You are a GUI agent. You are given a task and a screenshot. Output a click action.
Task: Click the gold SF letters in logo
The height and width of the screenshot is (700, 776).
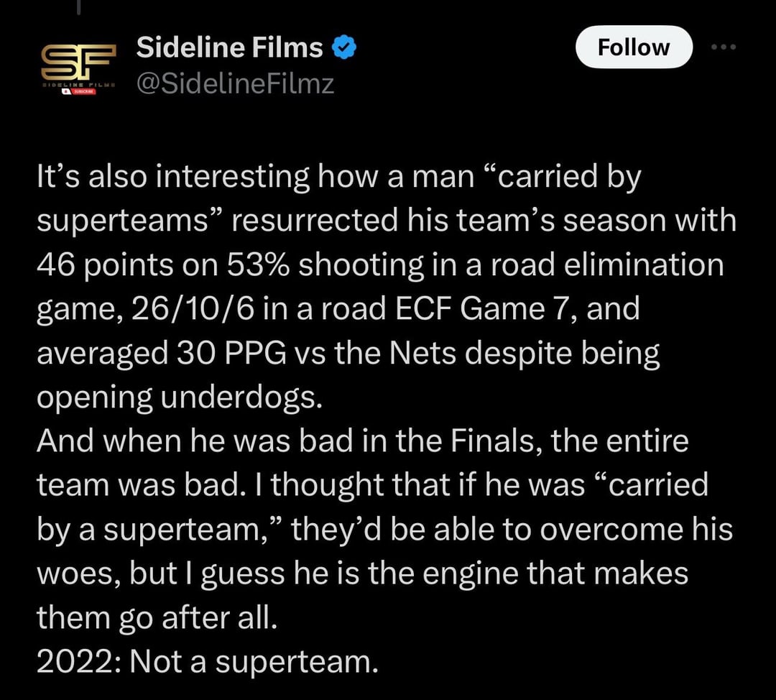click(x=77, y=62)
